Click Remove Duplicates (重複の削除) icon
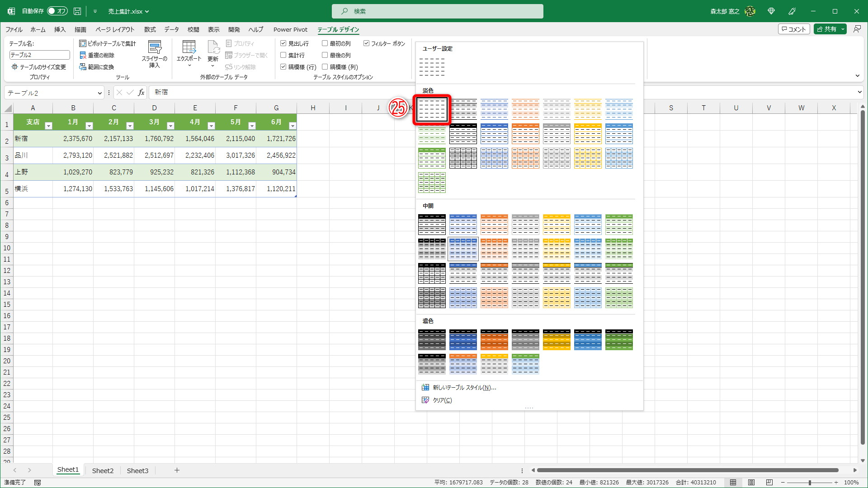Screen dimensions: 868x488 83,55
